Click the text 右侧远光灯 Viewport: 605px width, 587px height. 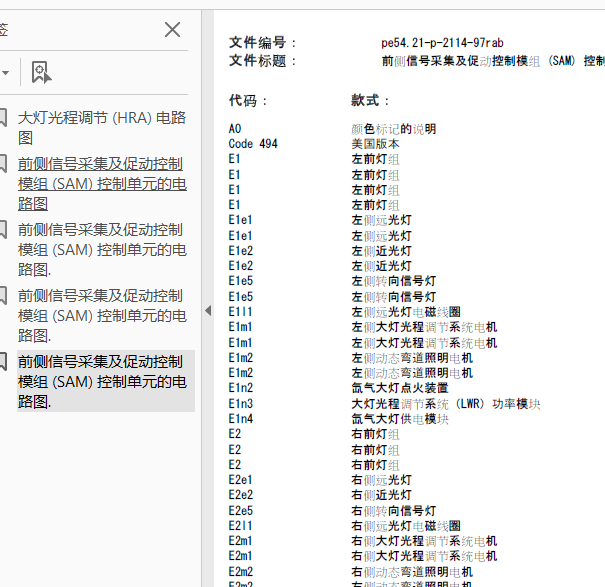click(381, 480)
